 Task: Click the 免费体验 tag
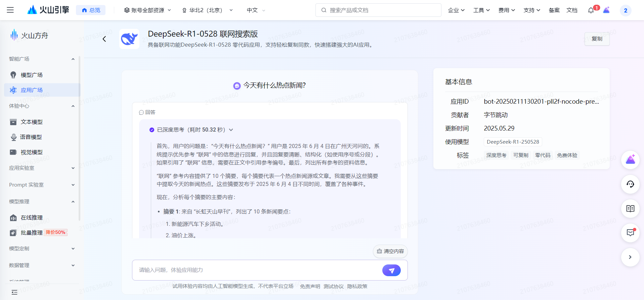(x=567, y=155)
